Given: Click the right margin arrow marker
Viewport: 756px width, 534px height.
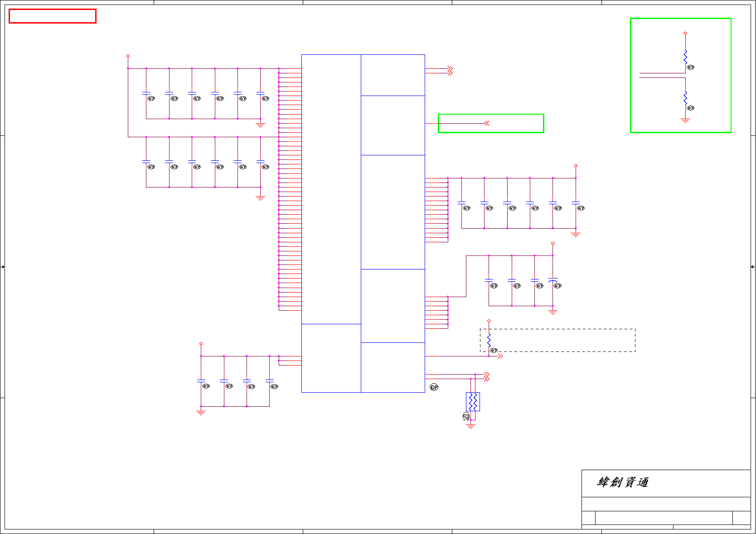Looking at the screenshot, I should coord(752,267).
